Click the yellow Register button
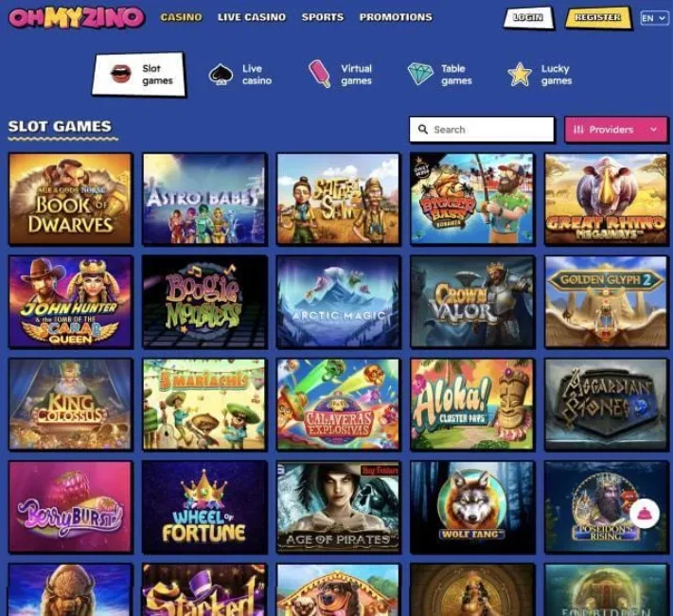673x616 pixels. tap(598, 18)
